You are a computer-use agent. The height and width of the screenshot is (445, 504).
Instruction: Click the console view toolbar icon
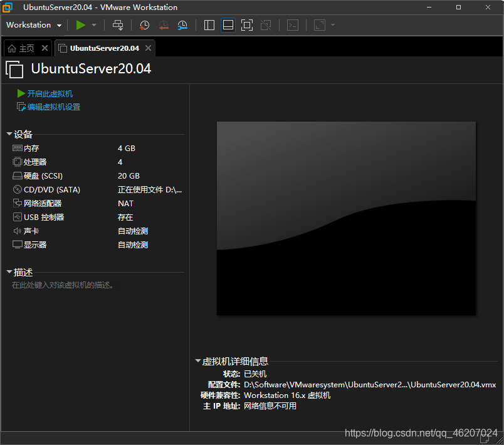pyautogui.click(x=293, y=25)
